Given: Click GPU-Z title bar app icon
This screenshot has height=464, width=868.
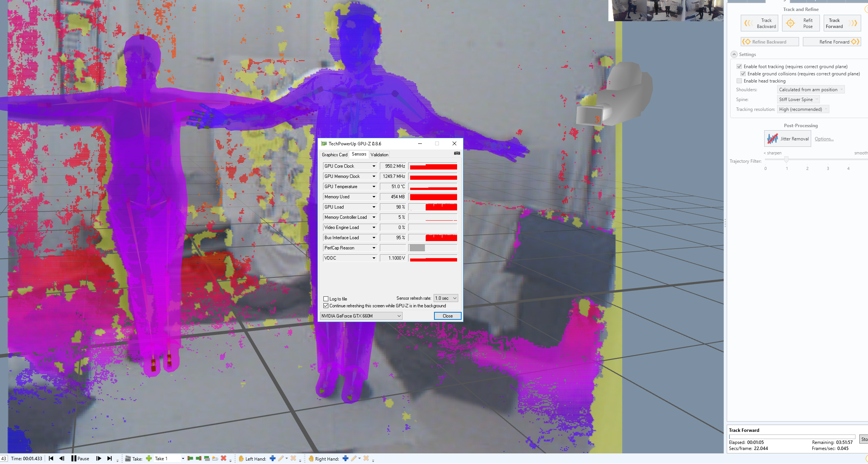Looking at the screenshot, I should coord(324,143).
